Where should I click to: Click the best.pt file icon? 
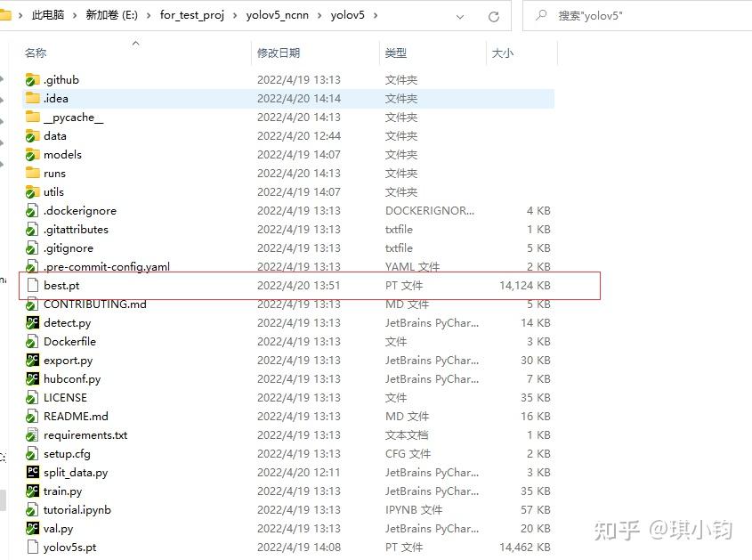tap(33, 286)
